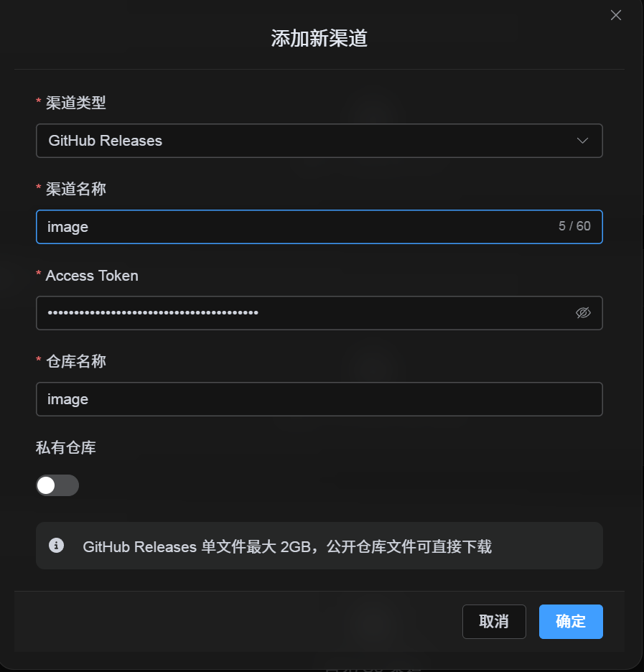This screenshot has width=644, height=672.
Task: Click the chevron arrow in the 渠道类型 selector
Action: tap(582, 141)
